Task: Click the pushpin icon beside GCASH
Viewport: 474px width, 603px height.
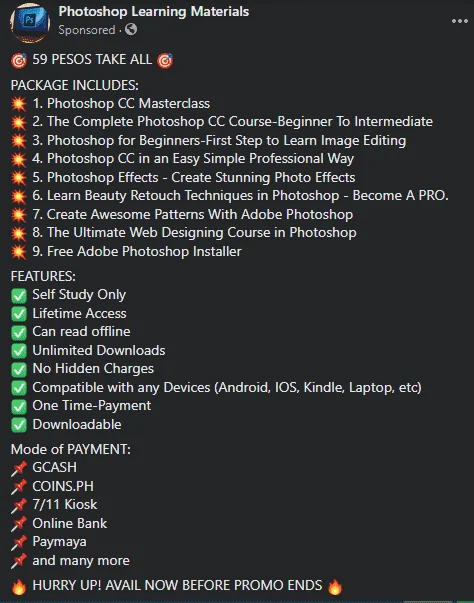Action: coord(19,468)
